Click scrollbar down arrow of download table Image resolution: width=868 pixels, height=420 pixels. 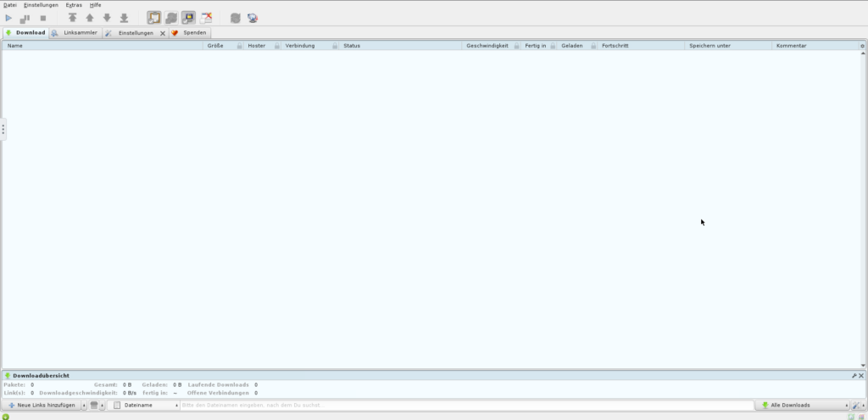pos(863,366)
